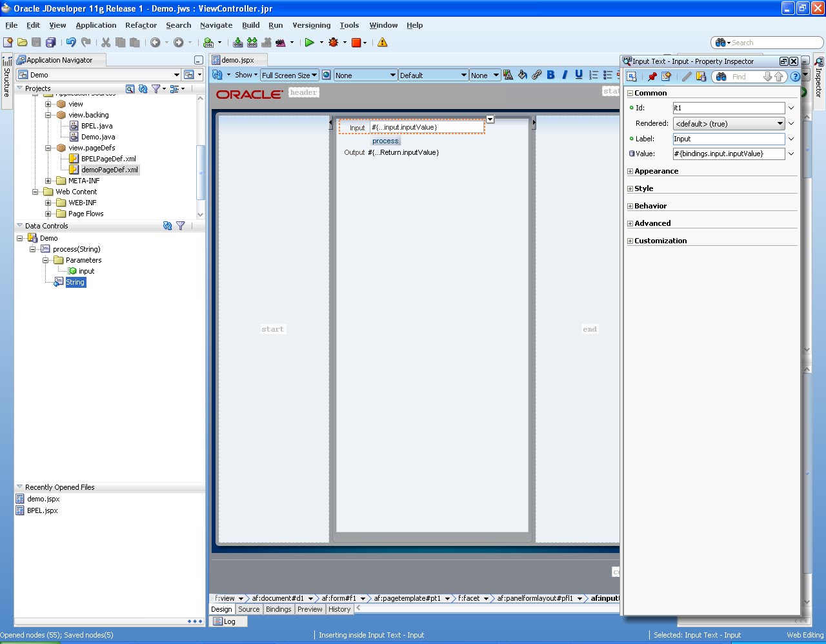Viewport: 826px width, 644px height.
Task: Click the Back navigation arrow icon
Action: pyautogui.click(x=156, y=43)
